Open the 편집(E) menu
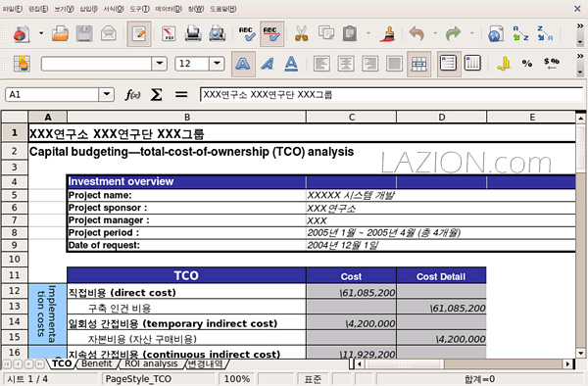The image size is (588, 386). [38, 9]
